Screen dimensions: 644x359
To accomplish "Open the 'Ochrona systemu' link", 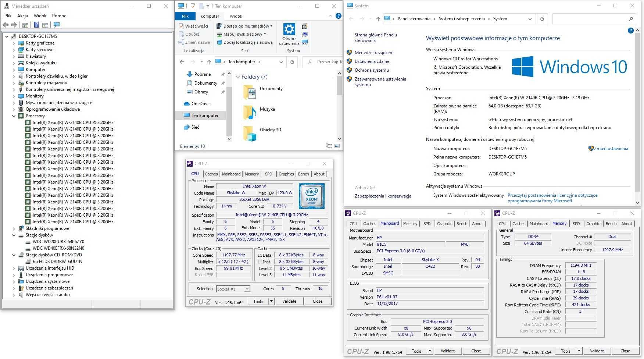I will [x=372, y=70].
